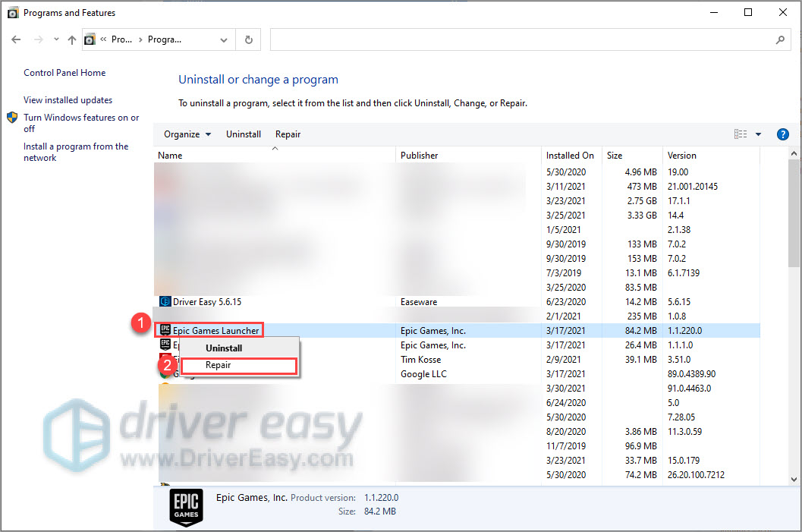The image size is (802, 532).
Task: Select the Driver Easy 5.6.15 row
Action: coord(457,302)
